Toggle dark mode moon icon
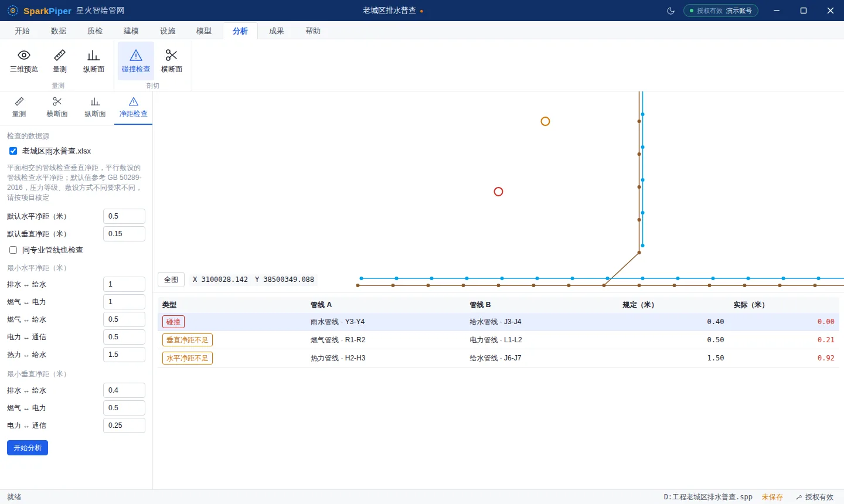The height and width of the screenshot is (504, 844). tap(671, 11)
